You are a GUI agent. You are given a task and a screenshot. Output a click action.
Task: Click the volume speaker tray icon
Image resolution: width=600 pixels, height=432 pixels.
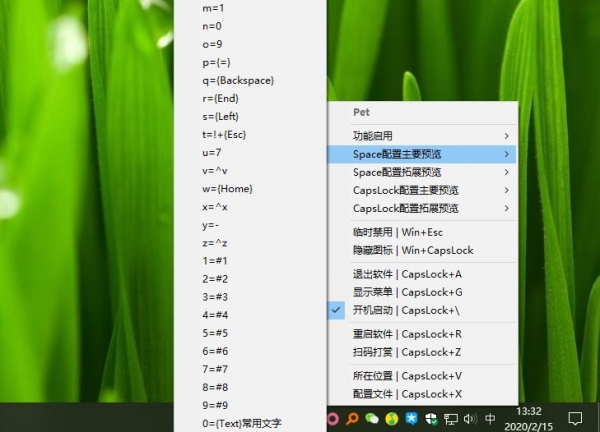click(x=470, y=419)
